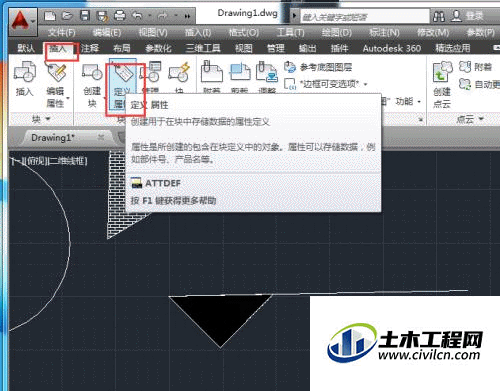Switch to the Autodesk 360 ribbon tab
Viewport: 500px width, 391px height.
[x=392, y=48]
